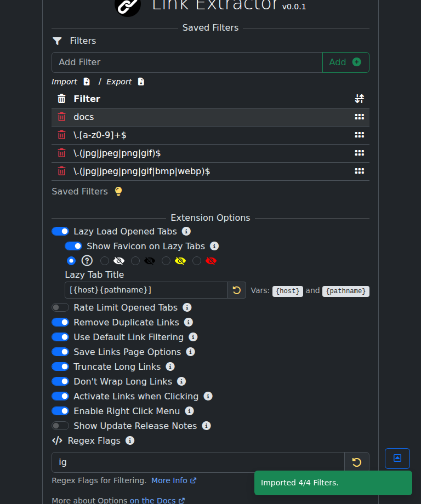421x504 pixels.
Task: Click the funnel icon beside Filters
Action: [57, 41]
